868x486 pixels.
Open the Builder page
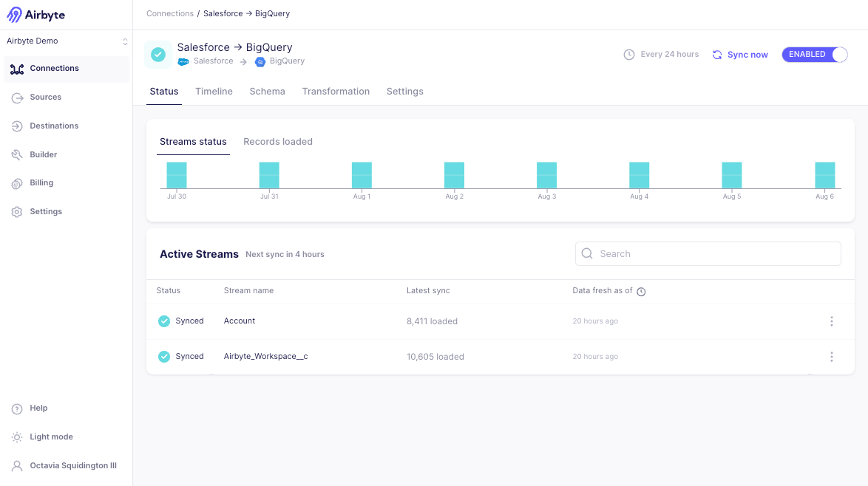tap(43, 155)
